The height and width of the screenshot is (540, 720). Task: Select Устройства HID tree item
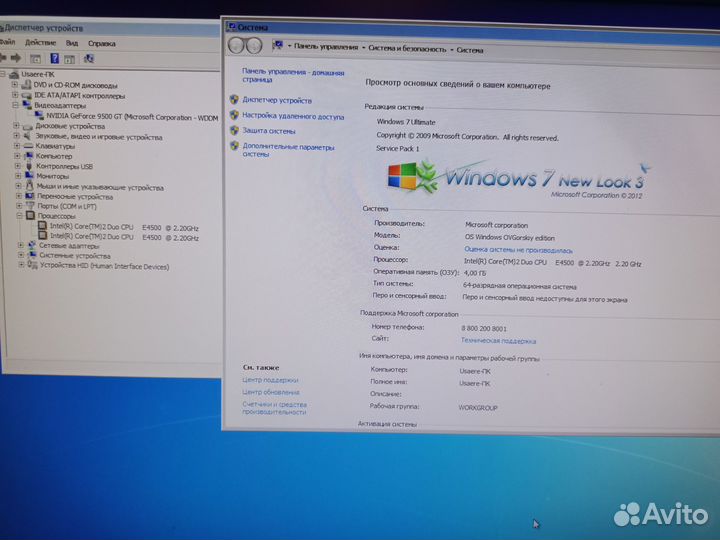click(104, 266)
